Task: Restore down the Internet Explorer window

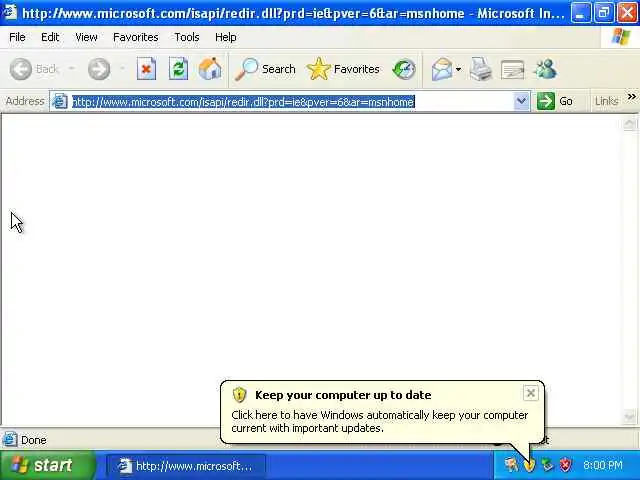Action: (x=604, y=13)
